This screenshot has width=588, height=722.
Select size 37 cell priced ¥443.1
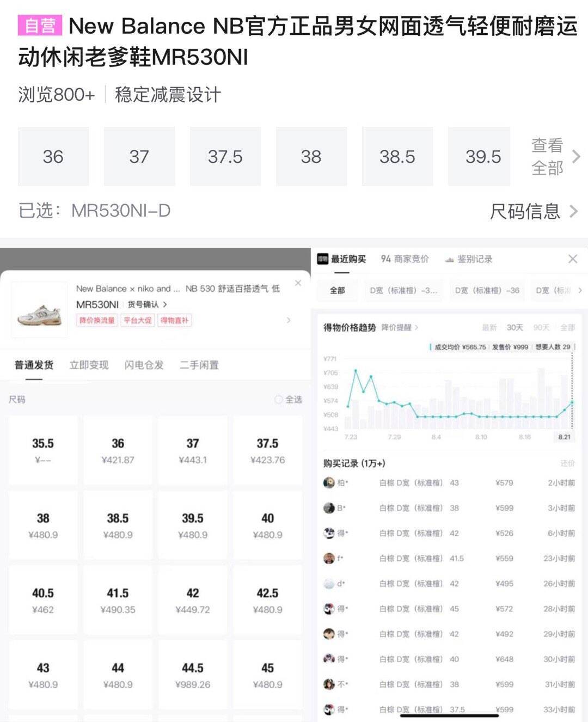click(x=193, y=450)
